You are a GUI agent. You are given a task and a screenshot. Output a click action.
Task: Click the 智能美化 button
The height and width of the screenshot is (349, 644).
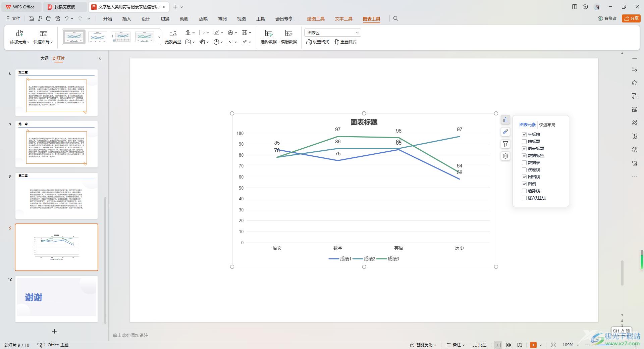pyautogui.click(x=423, y=345)
